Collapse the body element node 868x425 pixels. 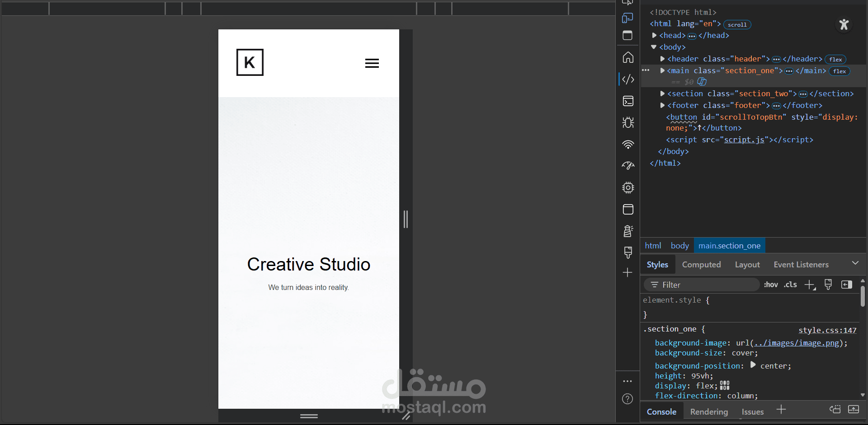(654, 47)
